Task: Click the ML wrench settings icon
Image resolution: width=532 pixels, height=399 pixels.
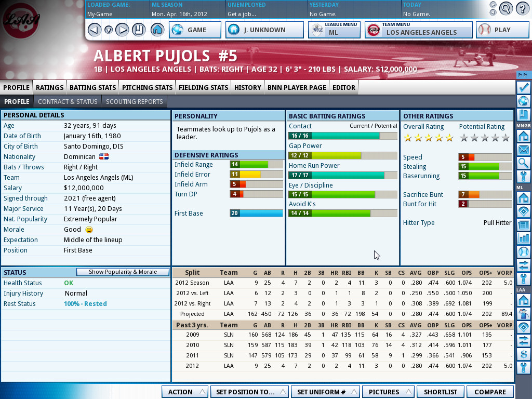Action: click(x=524, y=279)
